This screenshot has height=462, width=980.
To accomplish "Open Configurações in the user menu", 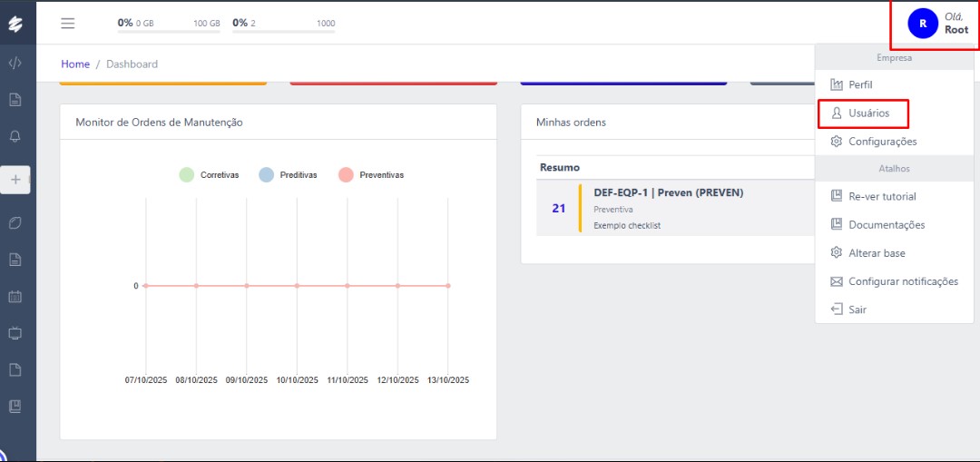I will coord(881,142).
